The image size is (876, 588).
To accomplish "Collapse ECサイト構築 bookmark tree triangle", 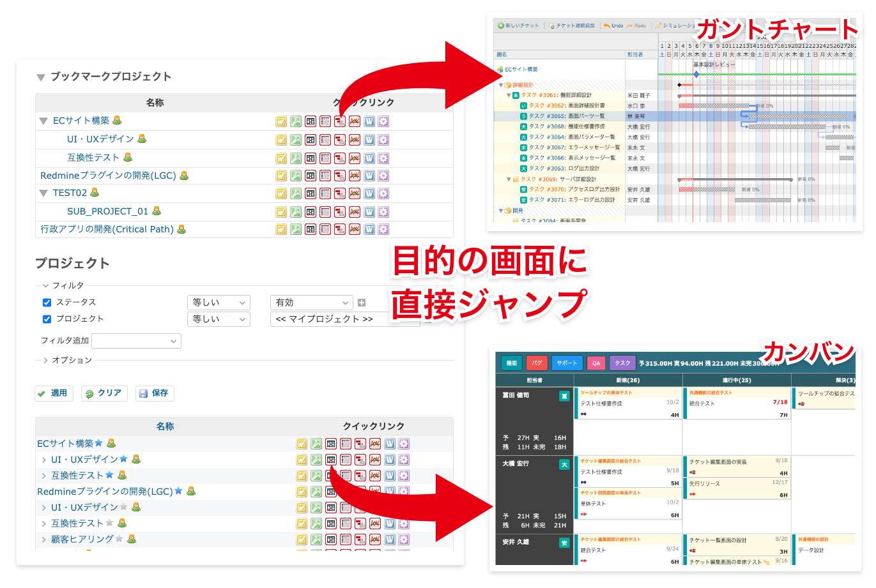I will pos(43,121).
